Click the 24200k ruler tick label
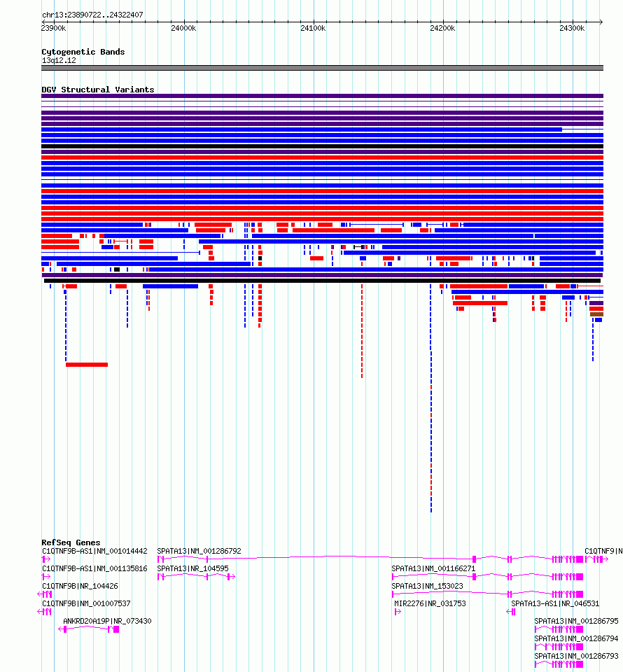Screen dimensions: 623x672 click(442, 28)
